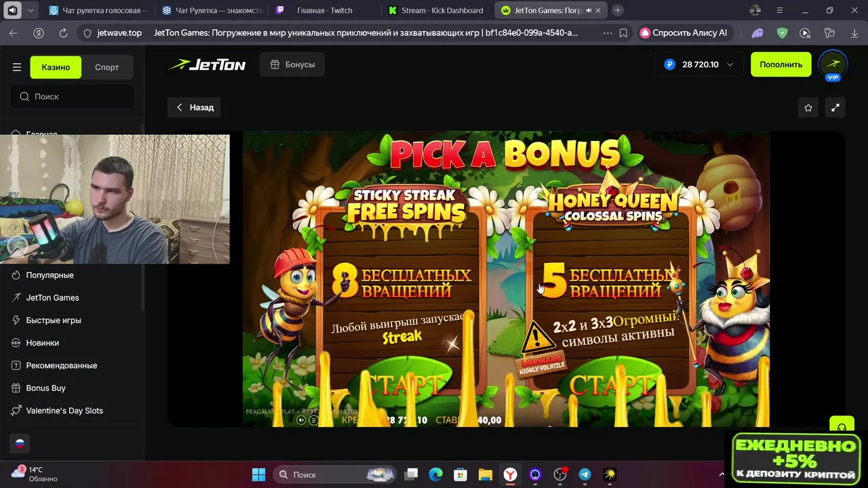Viewport: 868px width, 488px height.
Task: Switch to the Казино tab
Action: 56,67
